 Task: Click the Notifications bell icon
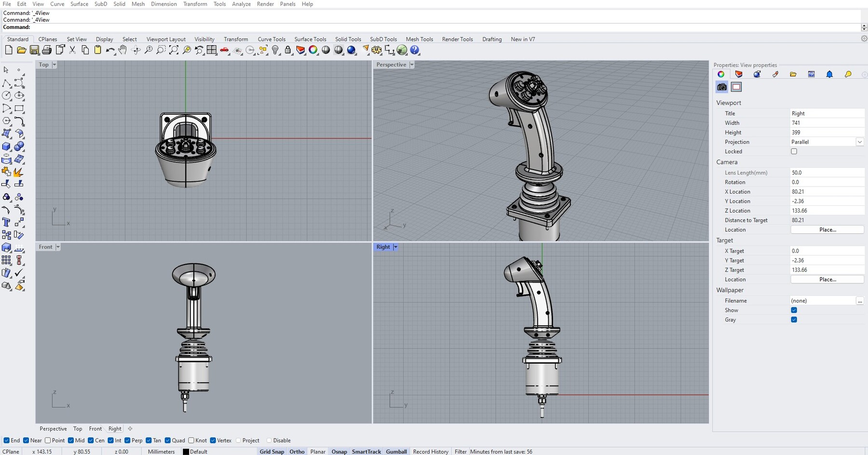(830, 74)
